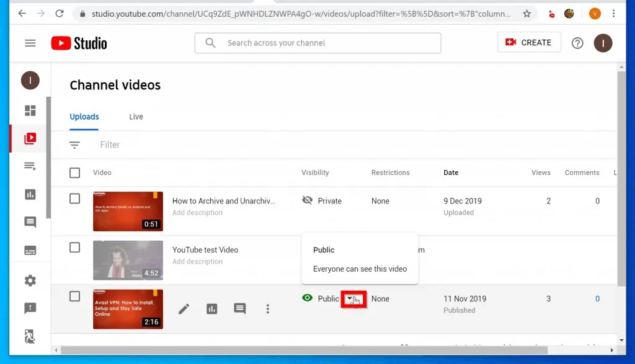Open Subtitles from the left sidebar
This screenshot has height=364, width=635.
coord(29,250)
